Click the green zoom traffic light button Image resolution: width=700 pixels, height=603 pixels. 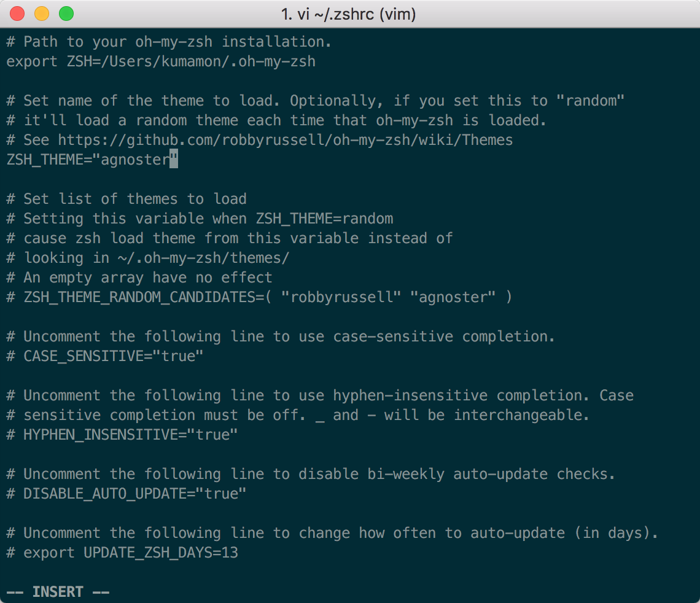pyautogui.click(x=64, y=13)
